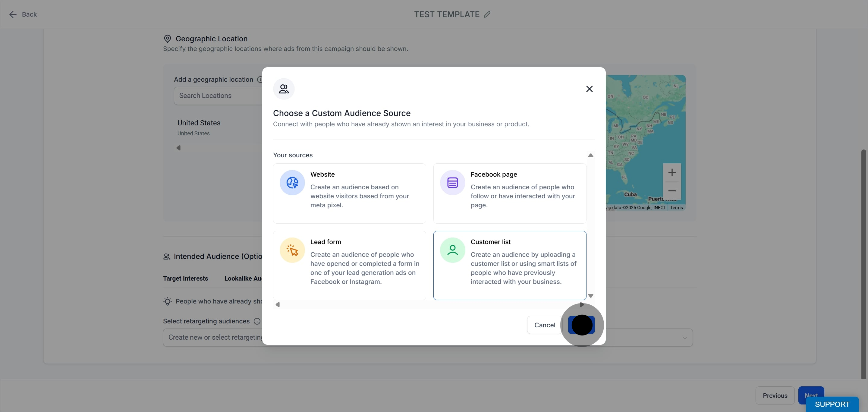
Task: Open the SUPPORT widget
Action: [x=832, y=404]
